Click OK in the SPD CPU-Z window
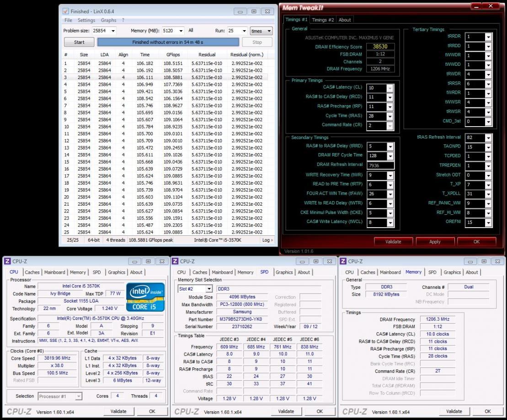 (320, 411)
